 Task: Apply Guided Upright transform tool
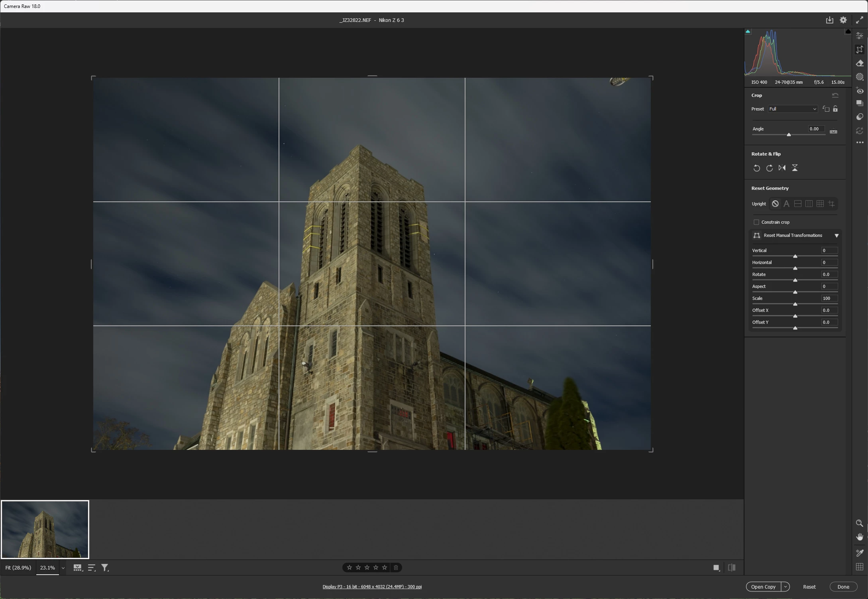point(831,204)
